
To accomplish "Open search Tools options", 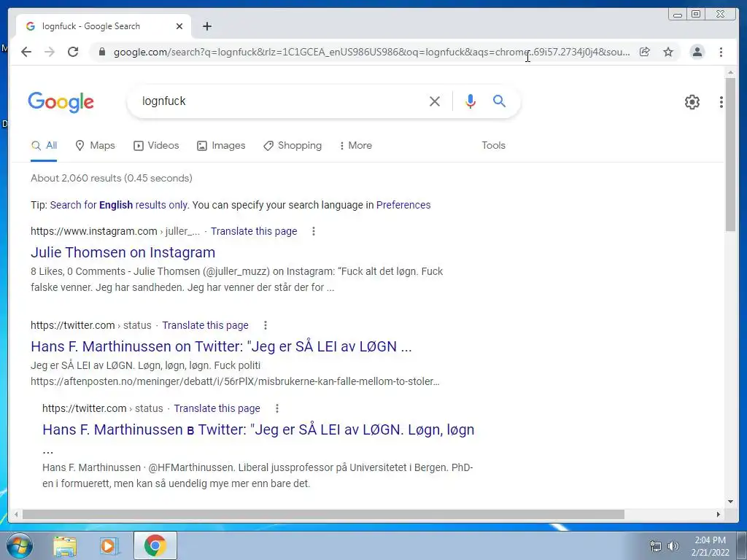I will click(493, 146).
